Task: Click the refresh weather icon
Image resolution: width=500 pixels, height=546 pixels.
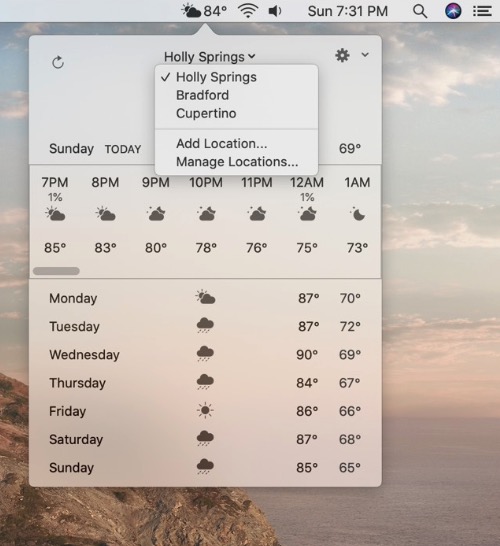Action: point(58,63)
